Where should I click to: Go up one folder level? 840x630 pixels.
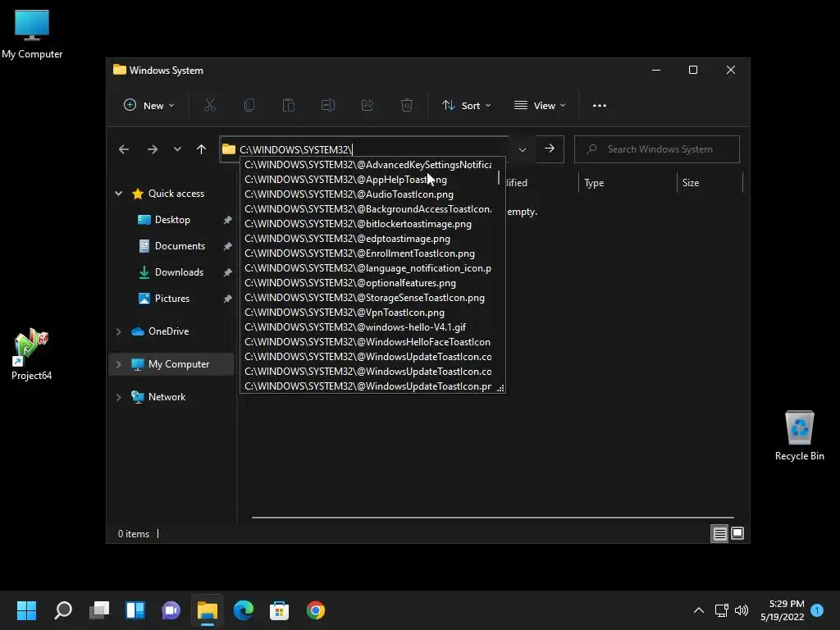tap(202, 149)
